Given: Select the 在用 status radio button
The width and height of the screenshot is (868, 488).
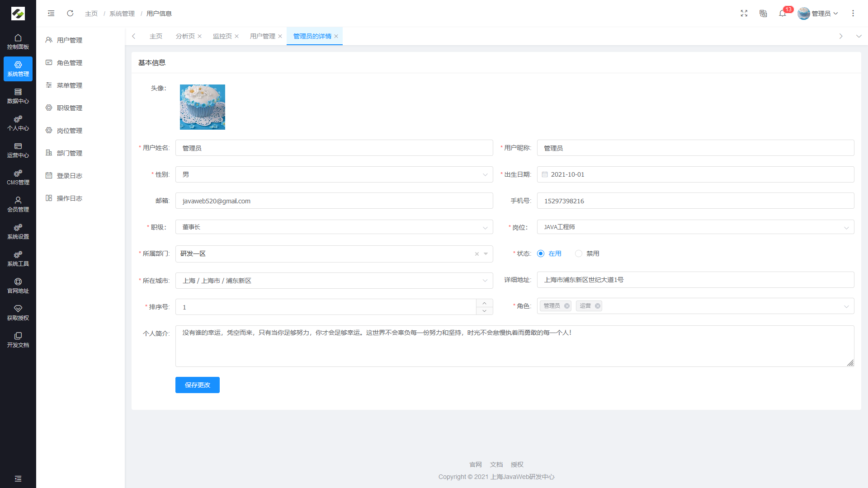Looking at the screenshot, I should click(x=541, y=253).
